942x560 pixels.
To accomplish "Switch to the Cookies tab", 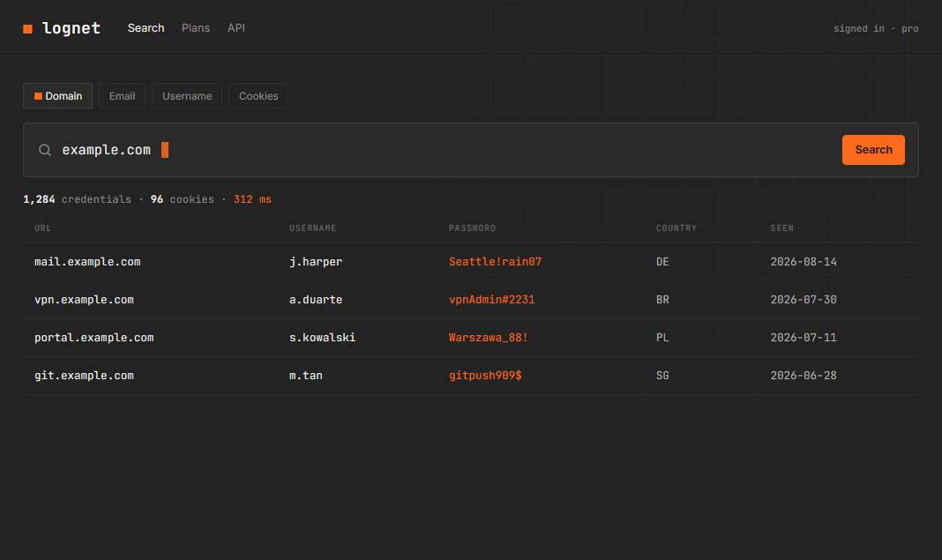I will [x=258, y=96].
